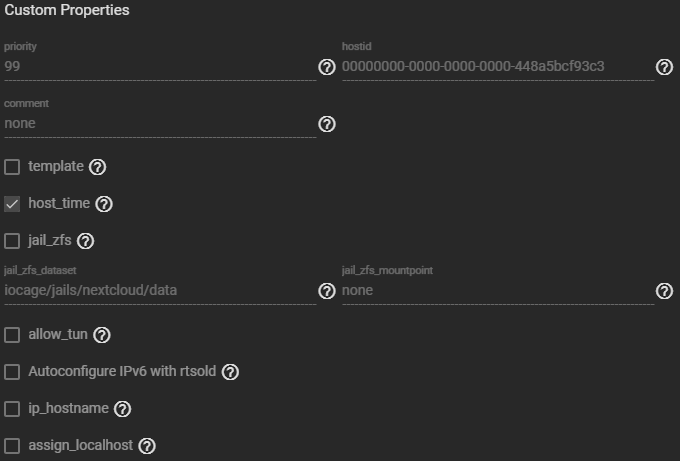Viewport: 680px width, 461px height.
Task: Show help for the hostid field
Action: [x=664, y=67]
